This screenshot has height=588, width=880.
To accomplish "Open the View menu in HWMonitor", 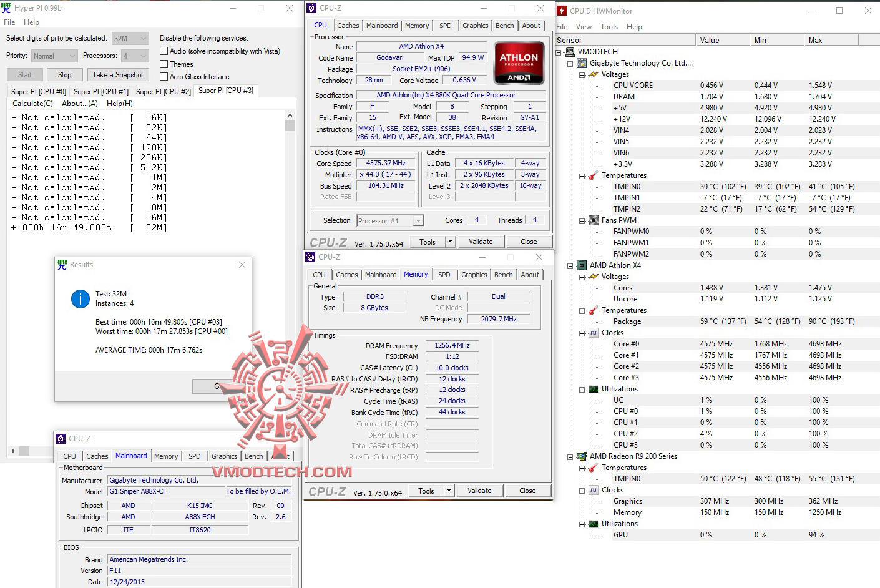I will 584,27.
